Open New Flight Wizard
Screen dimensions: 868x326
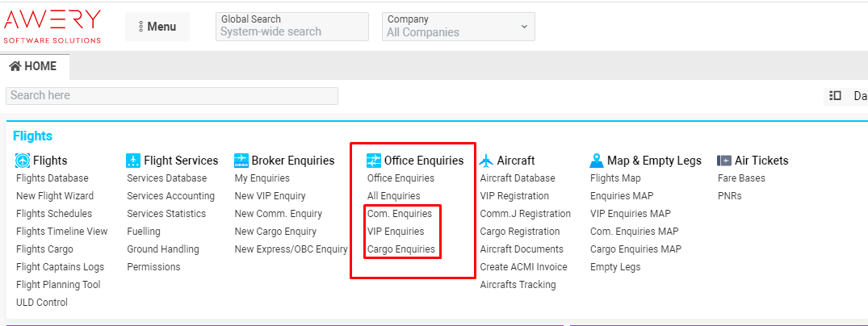(55, 196)
